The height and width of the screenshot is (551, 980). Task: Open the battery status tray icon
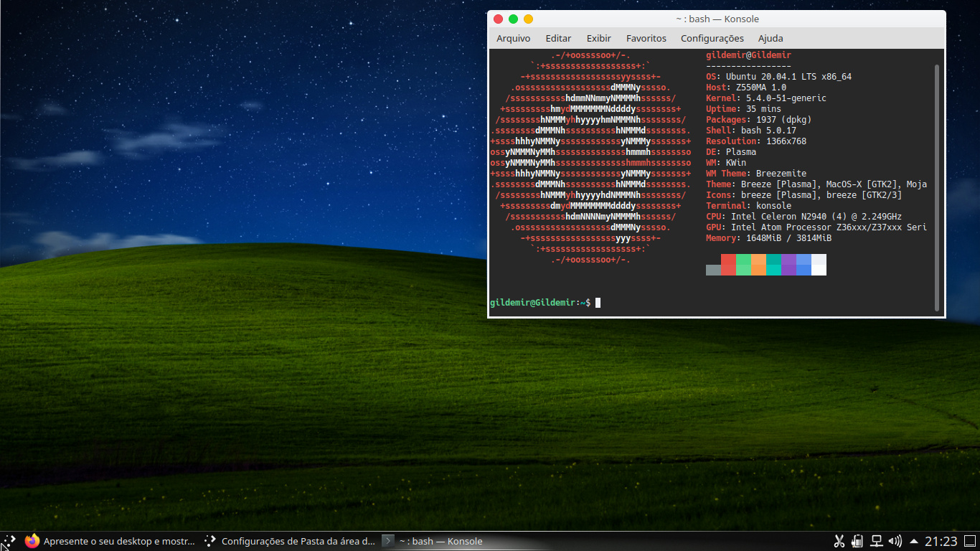[857, 541]
